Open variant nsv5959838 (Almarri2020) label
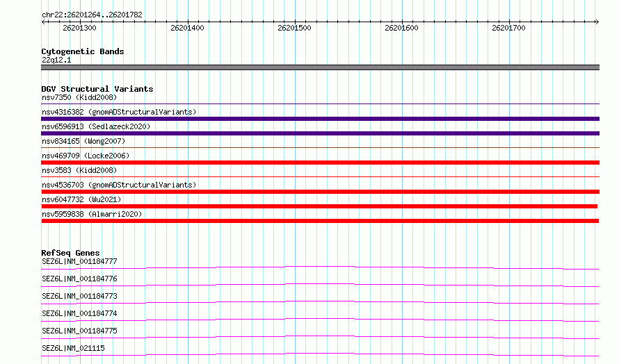Screen dimensions: 619x364 click(x=92, y=214)
